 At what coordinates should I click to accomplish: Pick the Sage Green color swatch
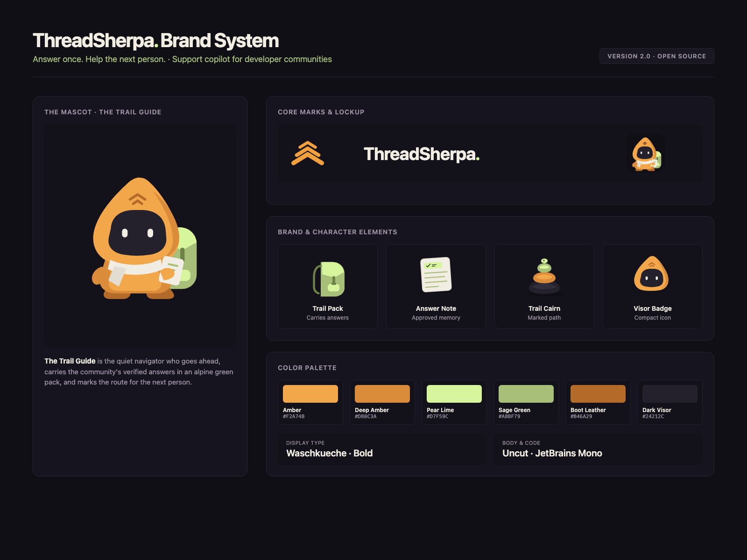[x=526, y=394]
